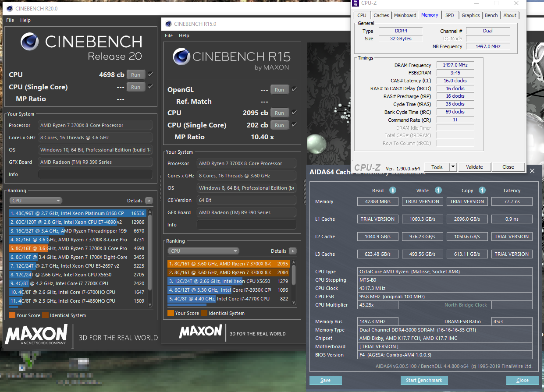The width and height of the screenshot is (544, 392).
Task: Toggle the R20 CPU Single Core checkbox
Action: tap(150, 87)
